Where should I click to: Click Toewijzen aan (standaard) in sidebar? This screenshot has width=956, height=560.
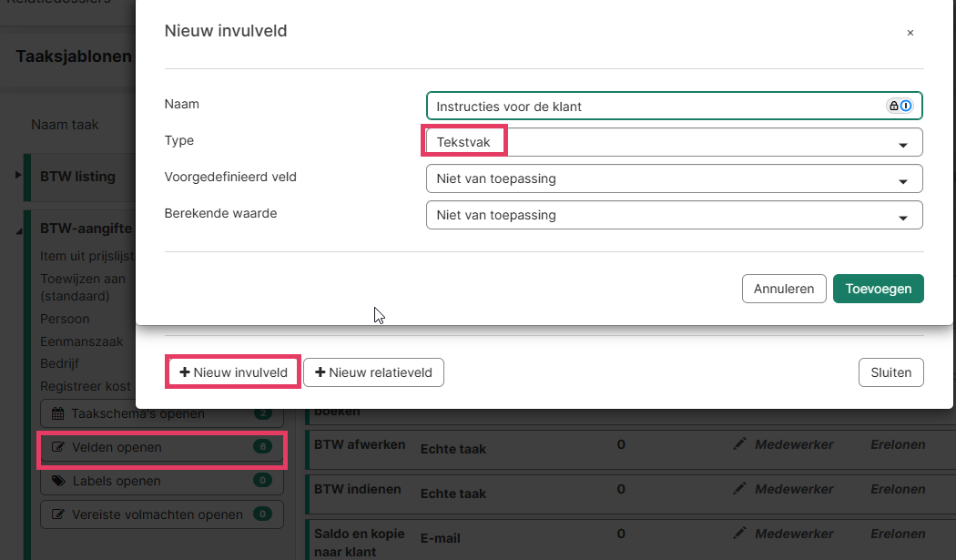pyautogui.click(x=83, y=288)
